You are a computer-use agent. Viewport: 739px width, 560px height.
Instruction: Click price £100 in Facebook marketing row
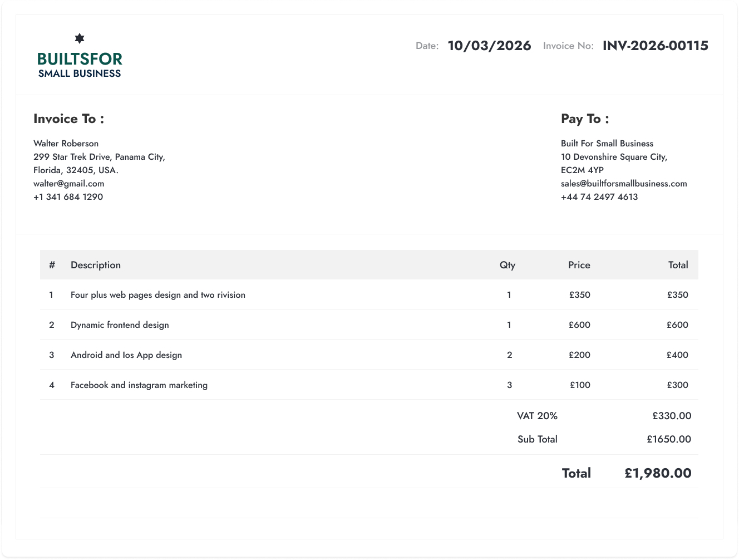[x=580, y=385]
